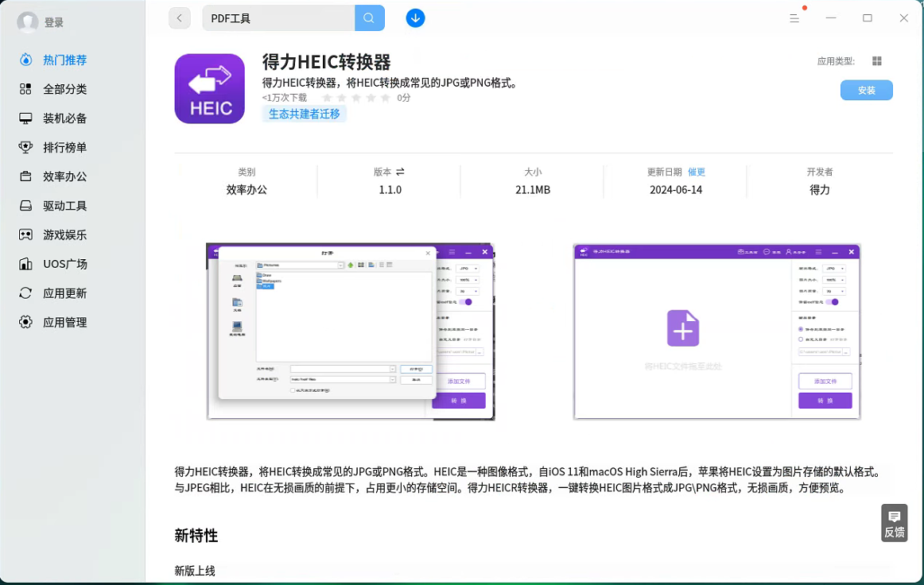The width and height of the screenshot is (924, 585).
Task: Click the user avatar icon
Action: [27, 22]
